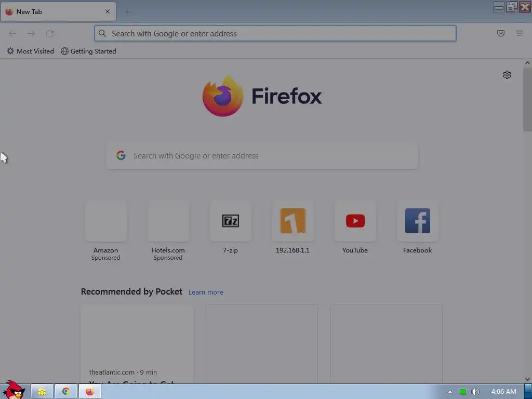Focus the top address bar field
This screenshot has height=399, width=532.
pyautogui.click(x=275, y=34)
